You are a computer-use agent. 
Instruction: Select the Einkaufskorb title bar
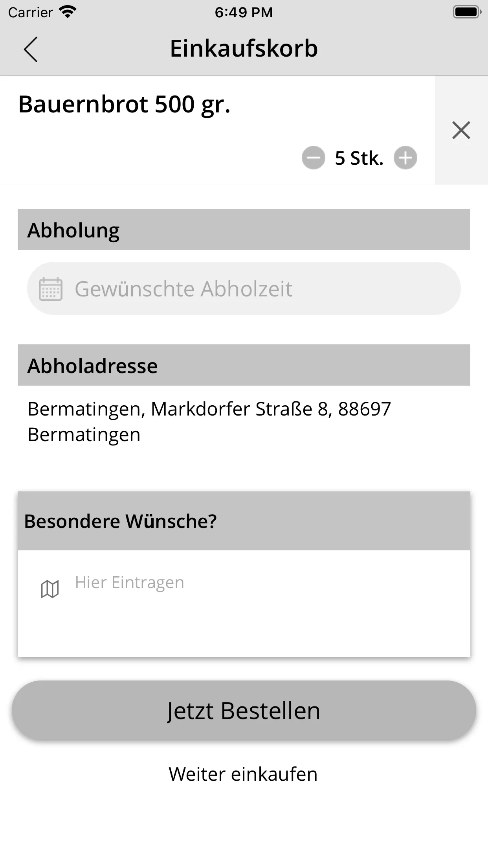pyautogui.click(x=244, y=48)
